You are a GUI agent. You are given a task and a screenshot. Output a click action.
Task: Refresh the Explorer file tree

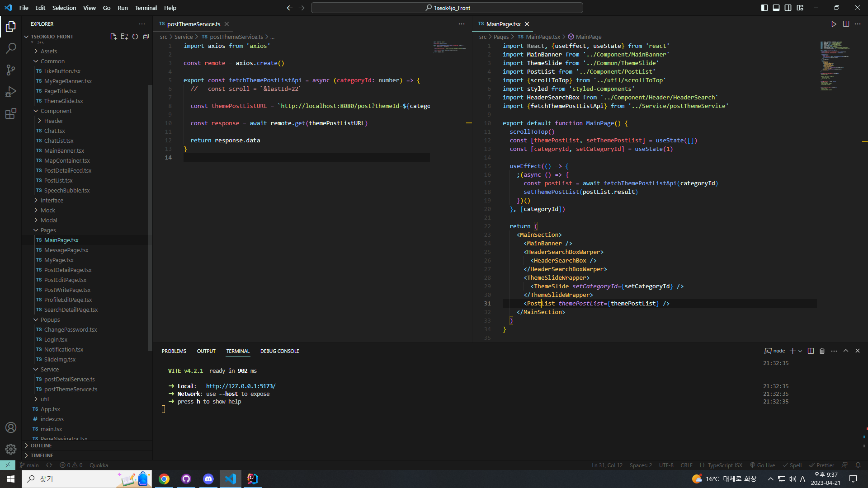tap(135, 37)
